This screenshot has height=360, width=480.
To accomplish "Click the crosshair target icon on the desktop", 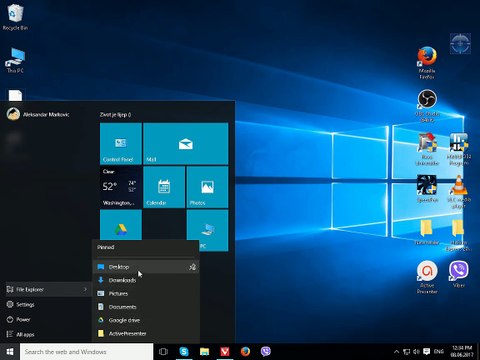I will [x=460, y=44].
